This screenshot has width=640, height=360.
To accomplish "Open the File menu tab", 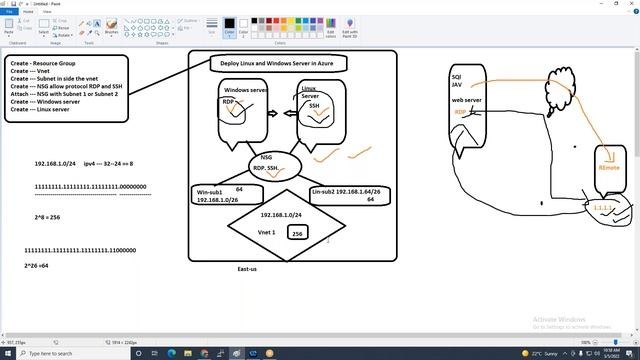I will pos(9,12).
